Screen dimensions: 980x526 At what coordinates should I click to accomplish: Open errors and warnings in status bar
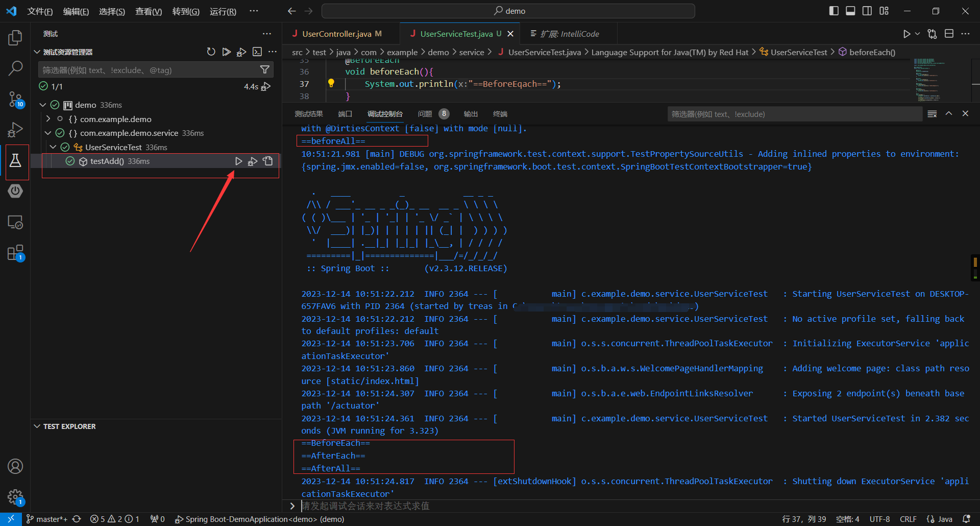click(x=115, y=519)
